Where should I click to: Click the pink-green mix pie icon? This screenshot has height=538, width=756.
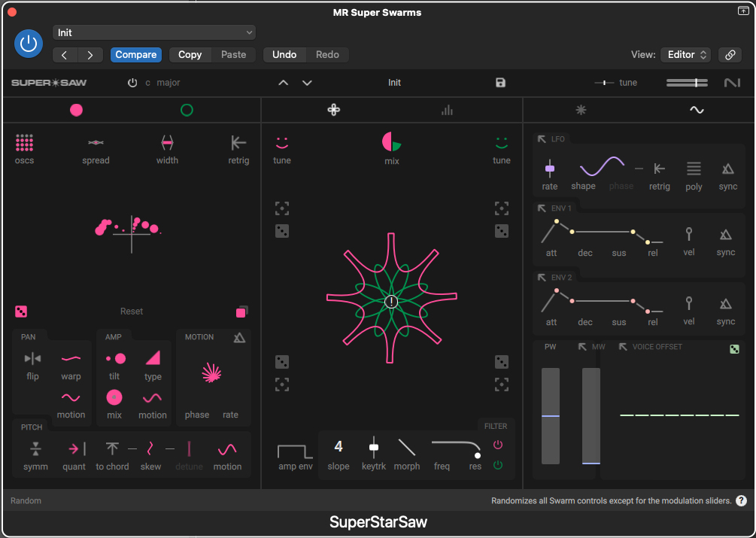point(391,142)
